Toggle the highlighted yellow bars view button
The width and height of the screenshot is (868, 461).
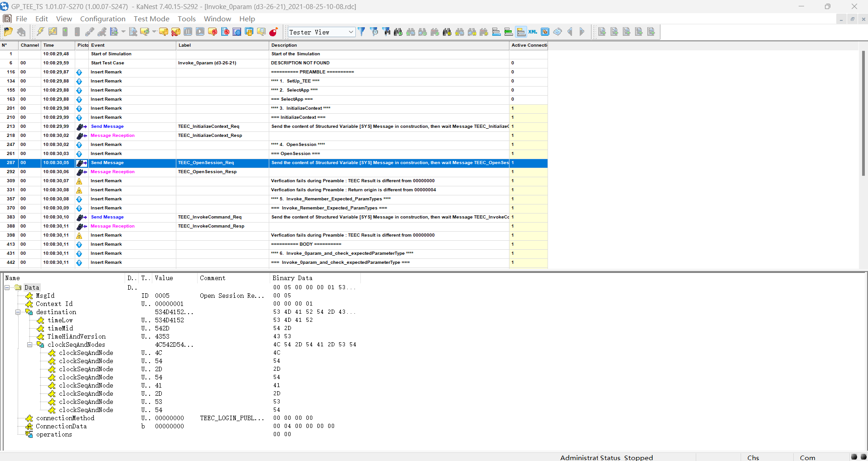pos(521,32)
